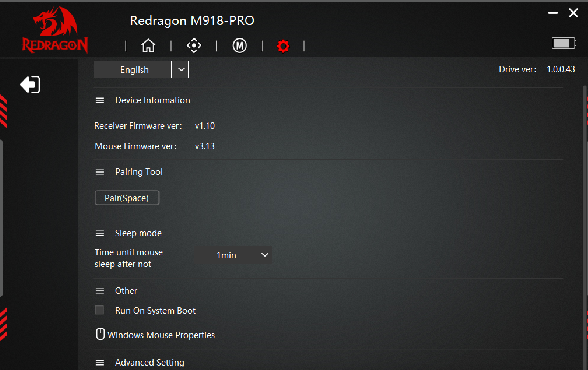Click the Sleep mode list icon

click(99, 233)
